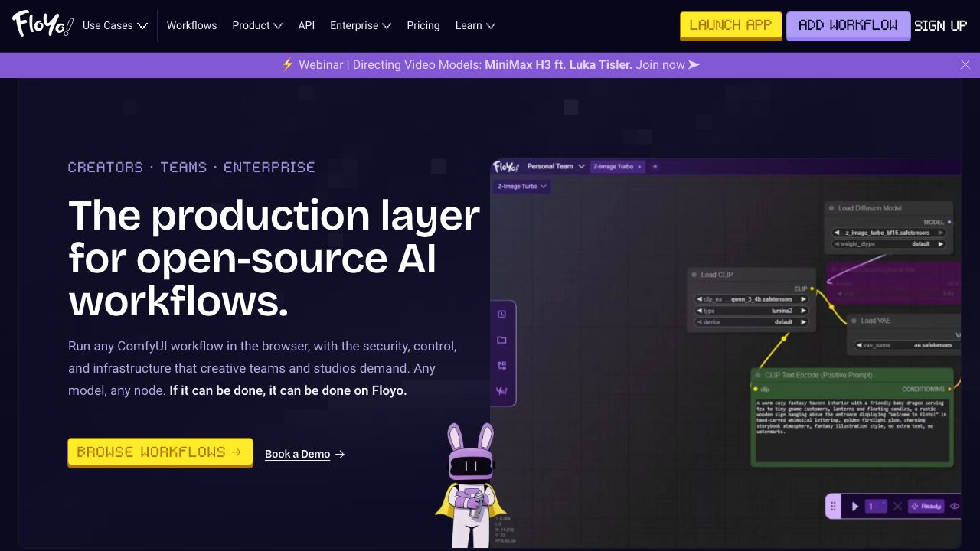The image size is (980, 551).
Task: Open the Pricing nav item
Action: pos(423,25)
